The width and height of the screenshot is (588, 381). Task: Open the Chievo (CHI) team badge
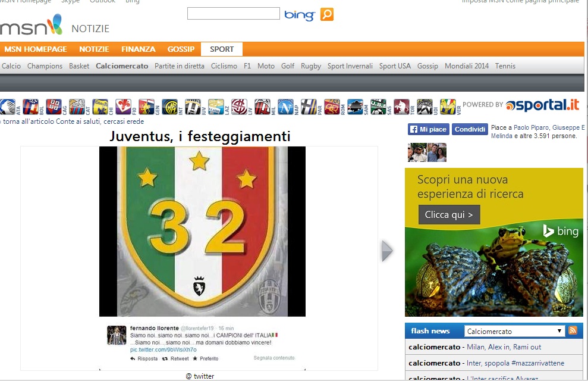(100, 107)
